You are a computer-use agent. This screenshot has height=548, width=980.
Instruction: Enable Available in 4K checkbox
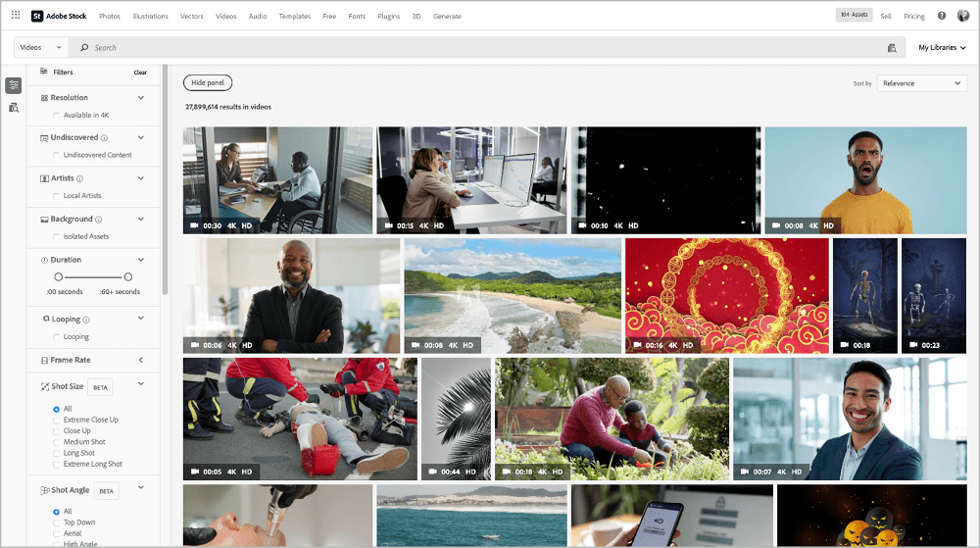click(x=56, y=116)
